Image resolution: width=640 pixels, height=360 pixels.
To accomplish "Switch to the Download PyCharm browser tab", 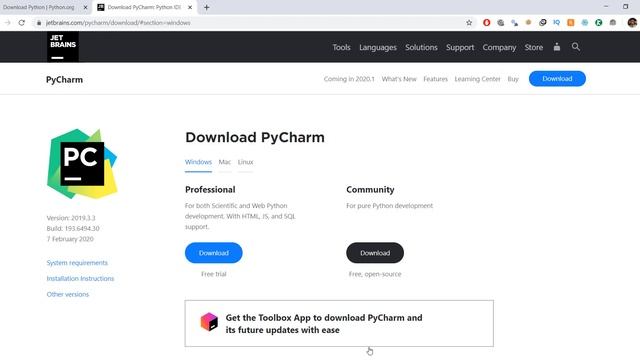I will pos(144,7).
